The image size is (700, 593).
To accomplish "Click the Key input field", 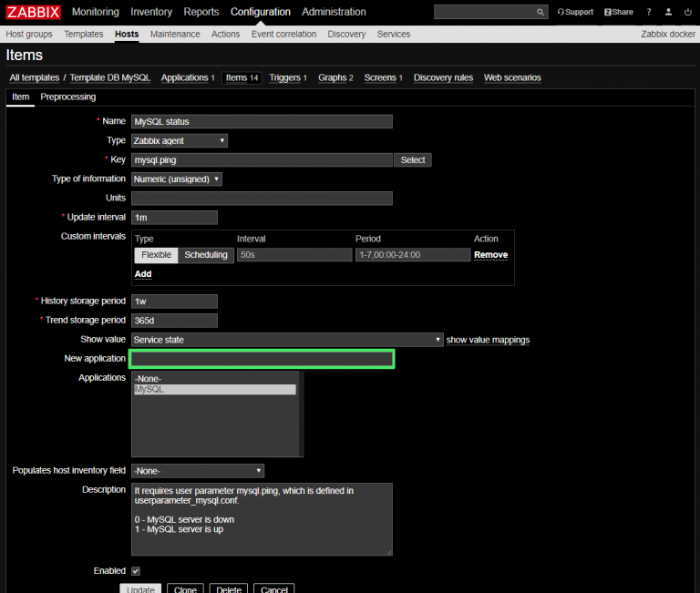I will (262, 160).
